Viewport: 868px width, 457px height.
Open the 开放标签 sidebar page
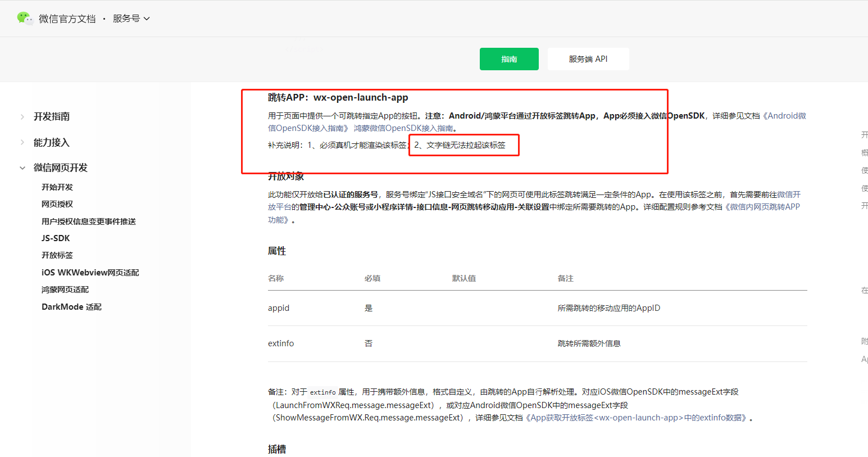pos(57,255)
